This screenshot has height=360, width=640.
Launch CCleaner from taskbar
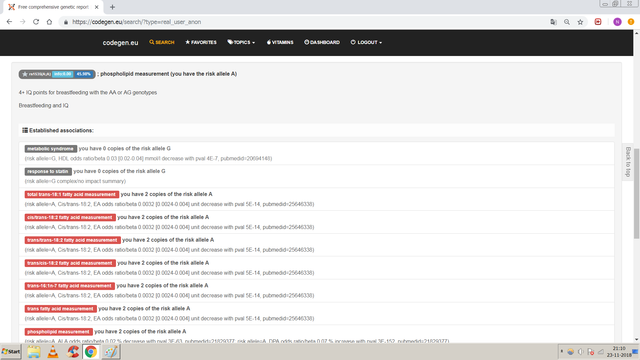(73, 351)
